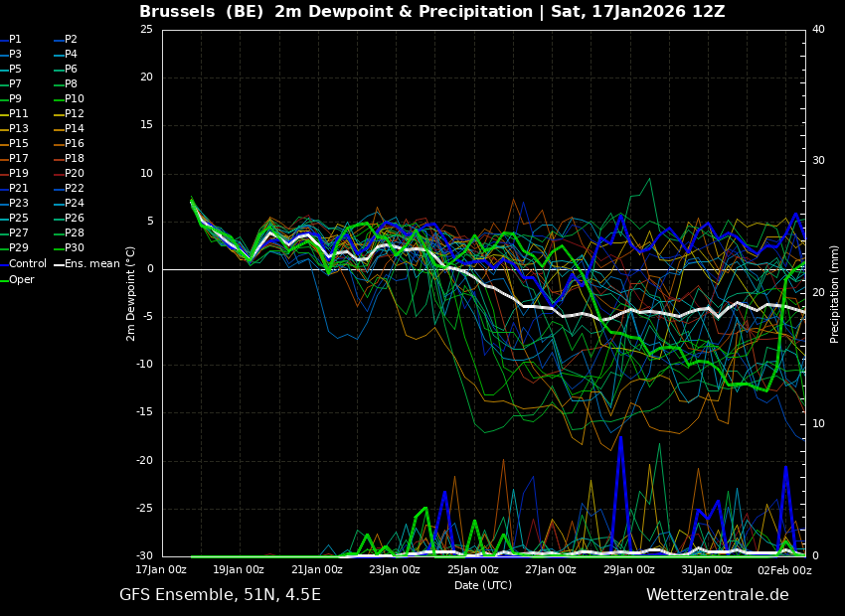
Task: Click the 02Feb 00z date label
Action: (786, 570)
